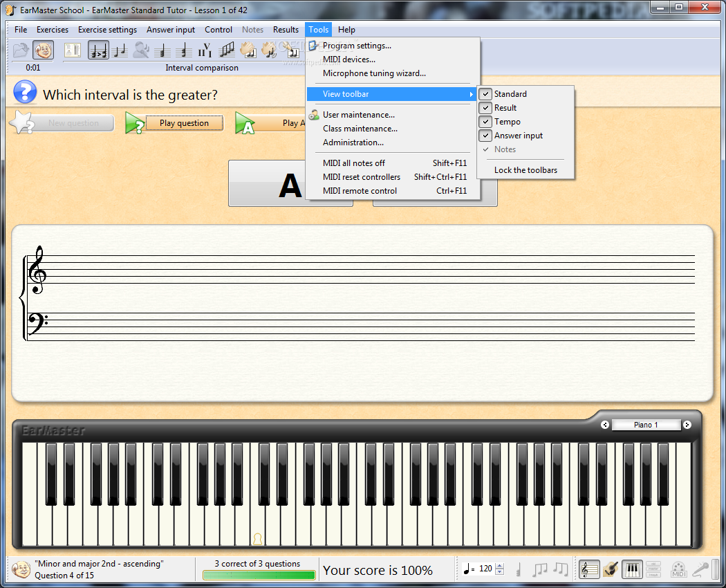The image size is (726, 588).
Task: Select the scale identification exercise icon
Action: pyautogui.click(x=226, y=50)
